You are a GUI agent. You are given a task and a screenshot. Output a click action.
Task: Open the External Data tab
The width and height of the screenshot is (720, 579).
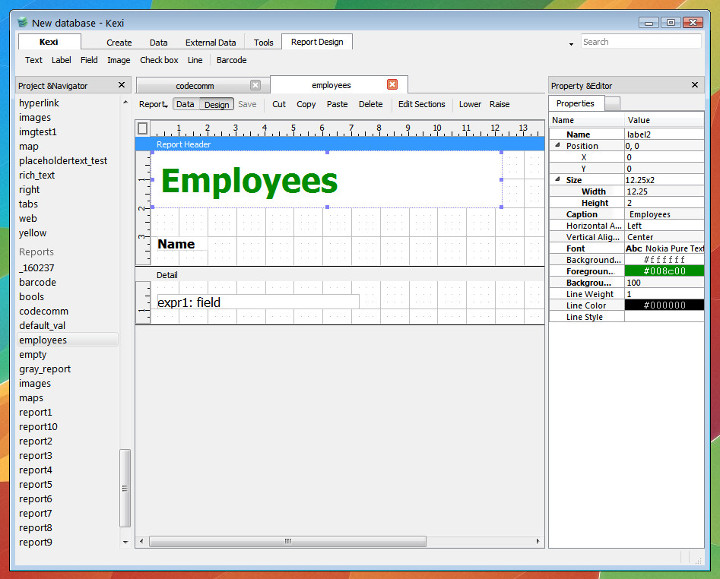tap(210, 42)
